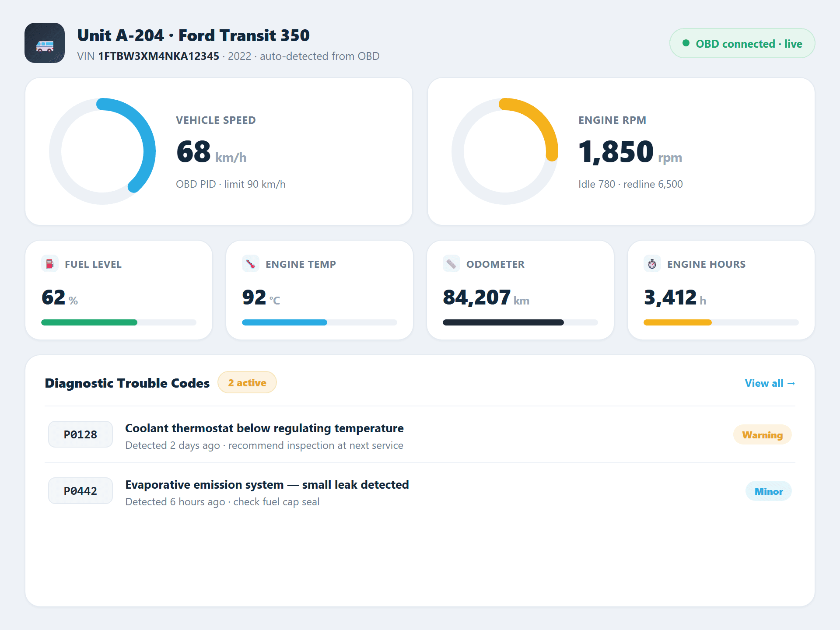The height and width of the screenshot is (630, 840).
Task: Open the coolant thermostat trouble code row
Action: [x=420, y=434]
